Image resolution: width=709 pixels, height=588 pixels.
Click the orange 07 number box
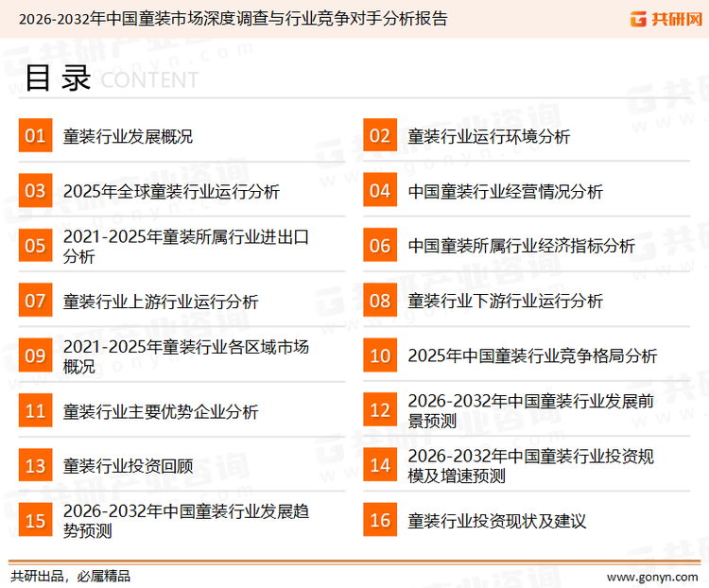pos(35,301)
